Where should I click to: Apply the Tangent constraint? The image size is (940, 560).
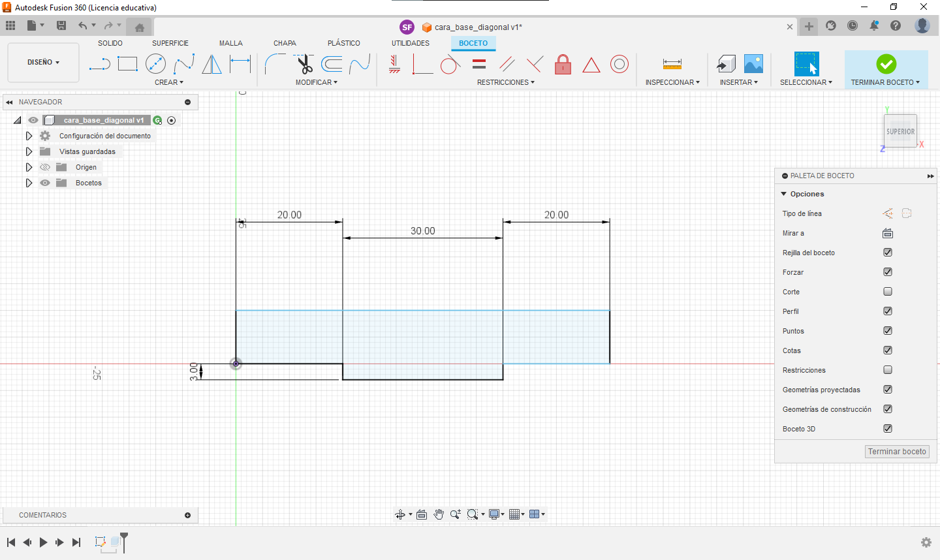click(450, 64)
